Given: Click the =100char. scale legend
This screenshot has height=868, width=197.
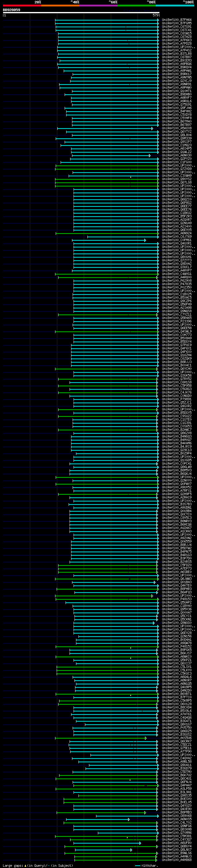Looking at the screenshot, I should tap(147, 865).
